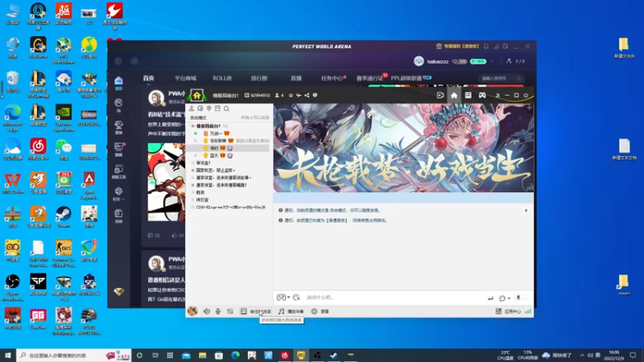This screenshot has width=644, height=362.
Task: Switch to ROLL房 tab in Perfect World Arena
Action: (222, 78)
